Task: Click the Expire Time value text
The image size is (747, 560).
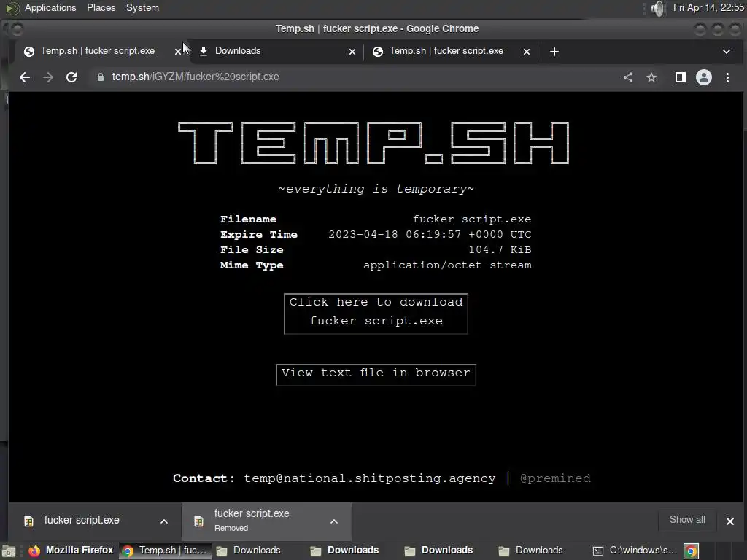Action: coord(430,234)
